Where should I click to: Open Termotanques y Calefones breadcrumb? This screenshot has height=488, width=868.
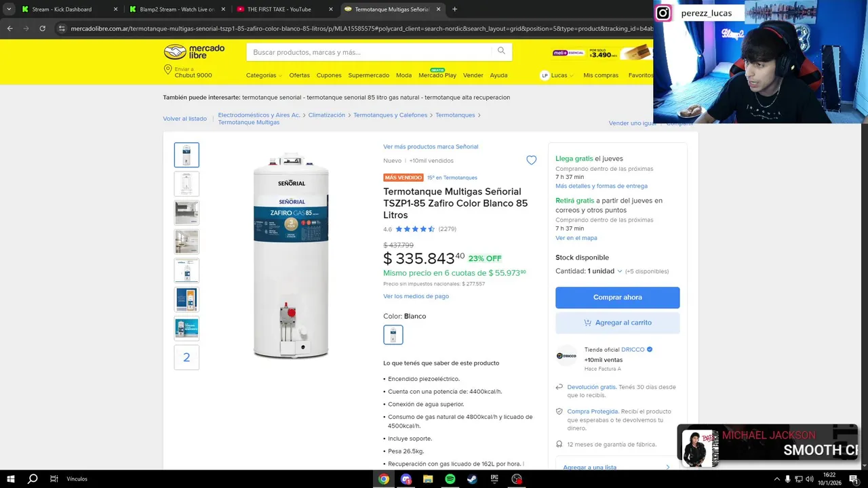click(390, 115)
